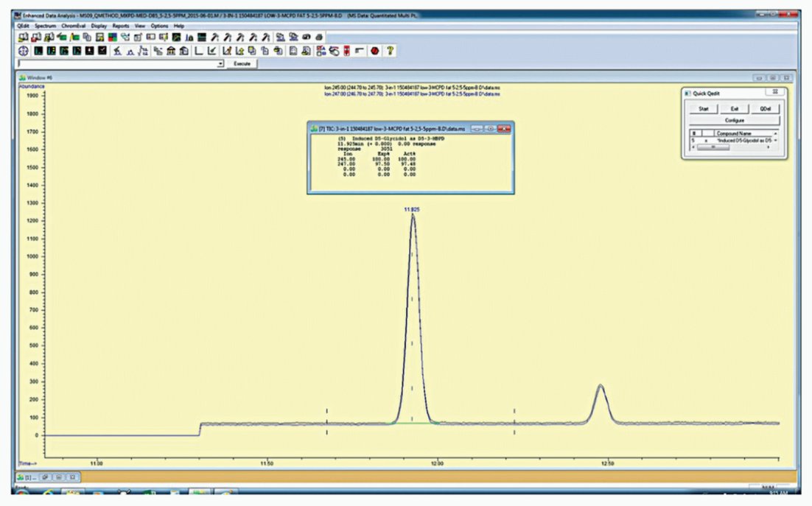Image resolution: width=812 pixels, height=506 pixels.
Task: Open the Reports menu
Action: [121, 25]
